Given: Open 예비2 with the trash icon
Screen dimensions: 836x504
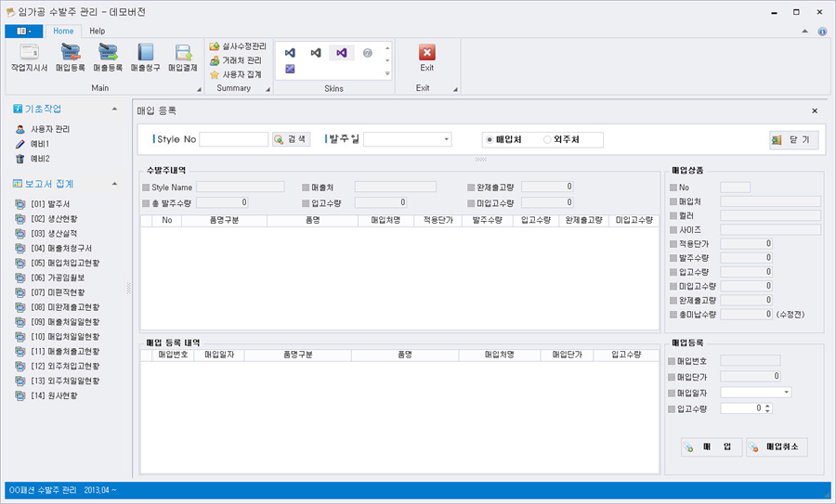Looking at the screenshot, I should point(33,159).
